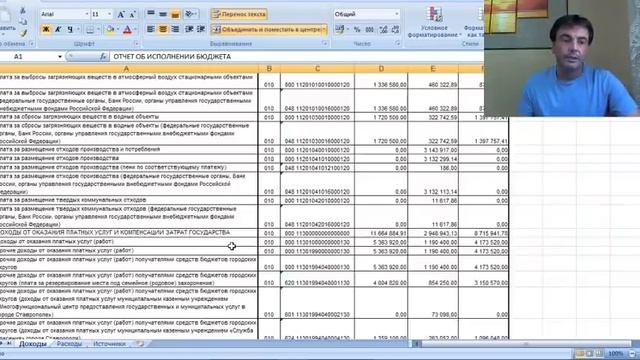Align text to top of cell
Image resolution: width=640 pixels, height=360 pixels.
click(x=151, y=14)
